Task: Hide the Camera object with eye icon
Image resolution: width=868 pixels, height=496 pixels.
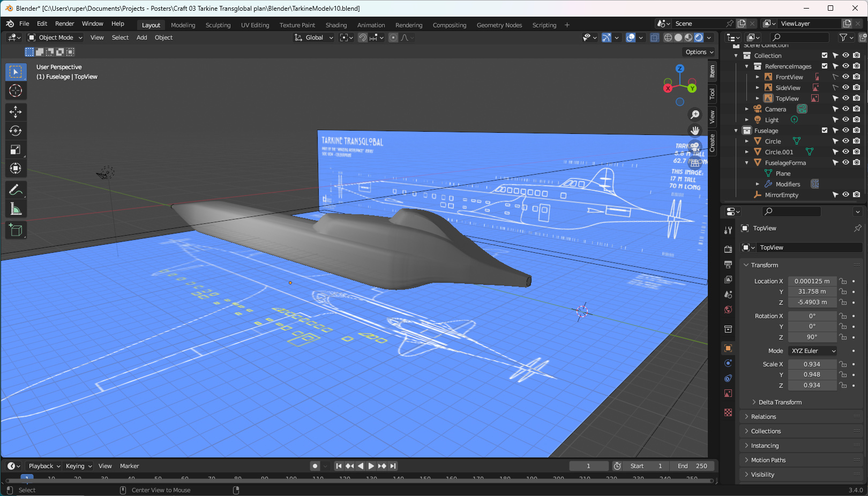Action: 846,109
